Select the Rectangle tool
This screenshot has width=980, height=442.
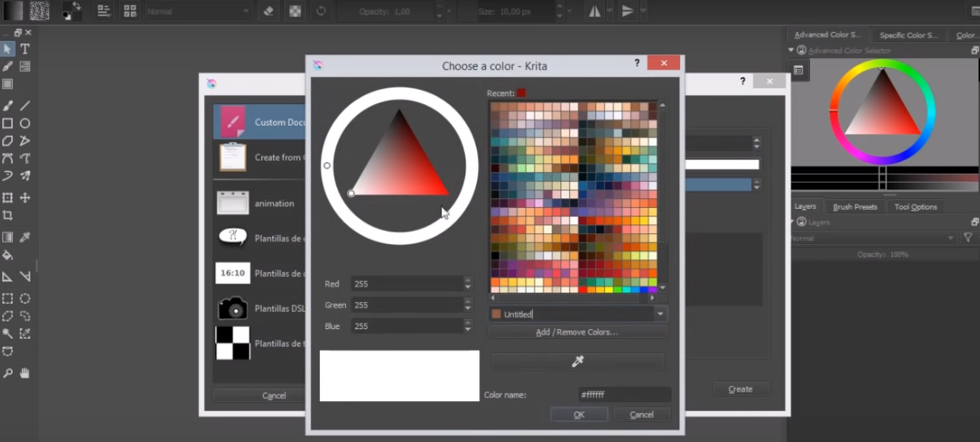pyautogui.click(x=7, y=123)
